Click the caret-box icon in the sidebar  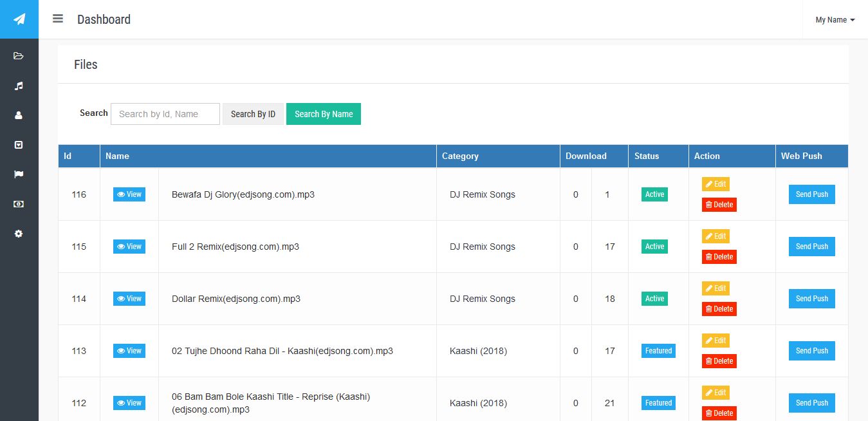point(19,145)
